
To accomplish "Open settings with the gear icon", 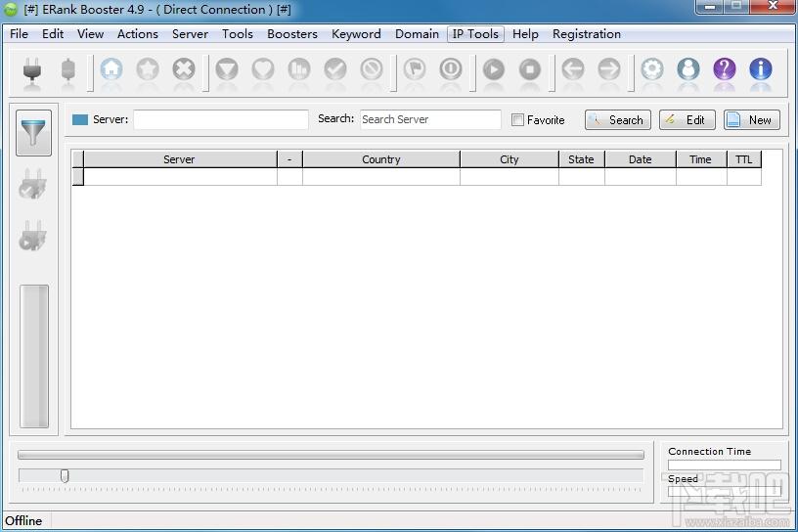I will pyautogui.click(x=652, y=68).
